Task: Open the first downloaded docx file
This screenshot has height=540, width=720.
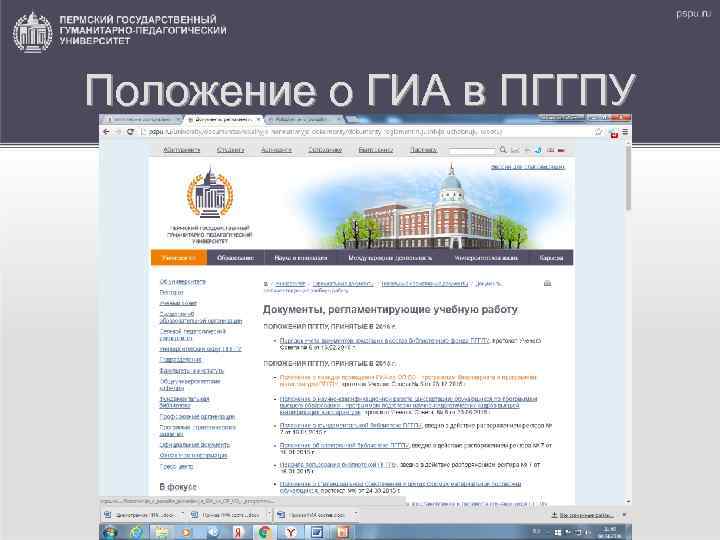Action: [x=141, y=515]
